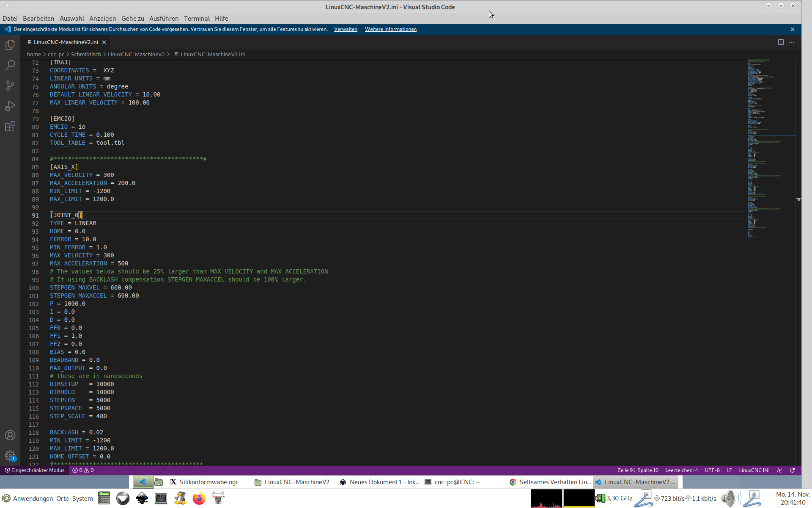This screenshot has height=508, width=812.
Task: Place cursor on BACKLASH = 0.02 line
Action: (x=77, y=432)
